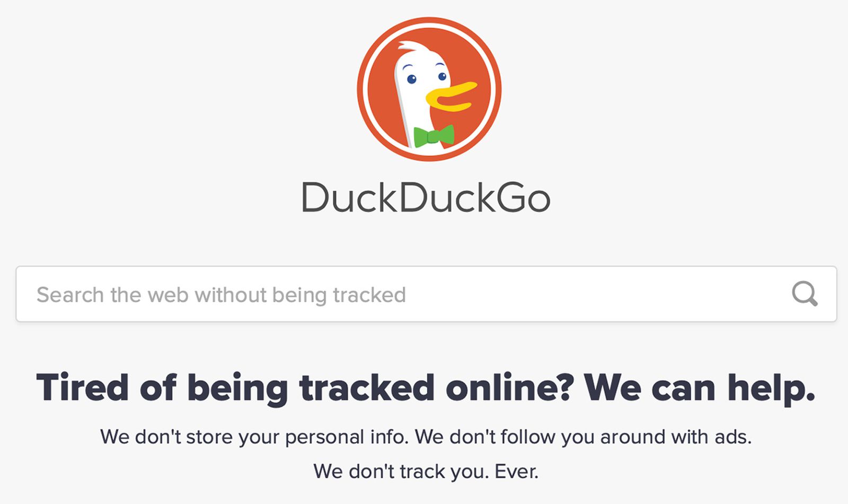The height and width of the screenshot is (504, 848).
Task: Click the word 'Ever.' in the tagline
Action: coord(517,471)
